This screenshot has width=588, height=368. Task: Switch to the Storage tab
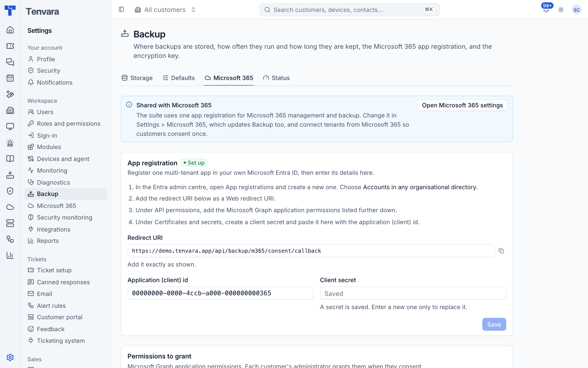tap(137, 78)
